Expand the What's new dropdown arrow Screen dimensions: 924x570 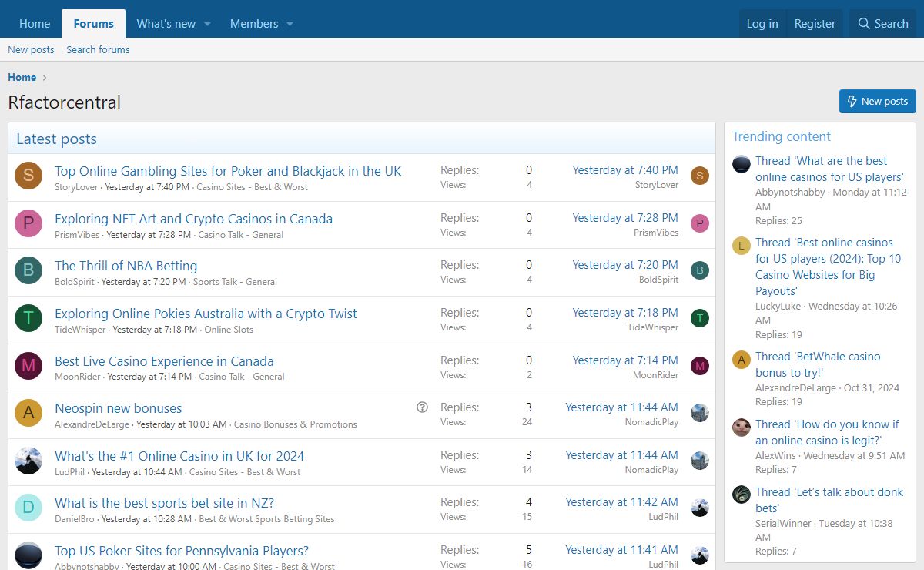[x=207, y=24]
